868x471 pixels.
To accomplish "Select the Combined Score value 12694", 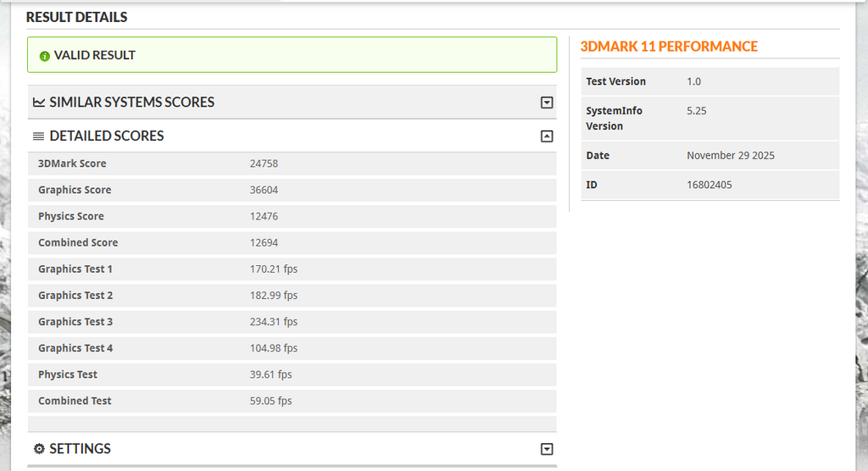I will [264, 242].
